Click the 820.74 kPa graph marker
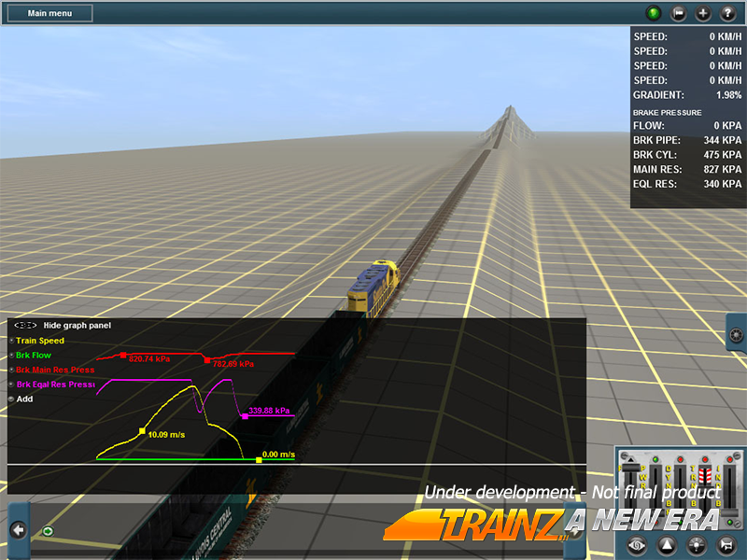 pos(123,356)
